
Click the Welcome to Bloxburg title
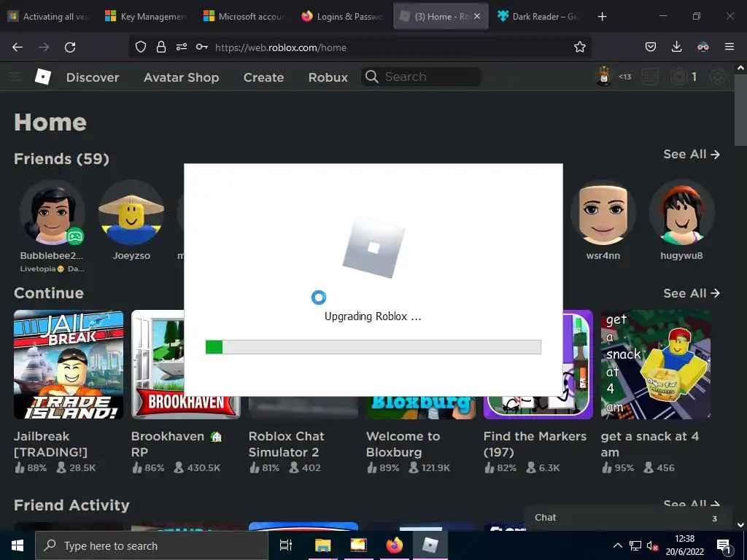coord(403,444)
